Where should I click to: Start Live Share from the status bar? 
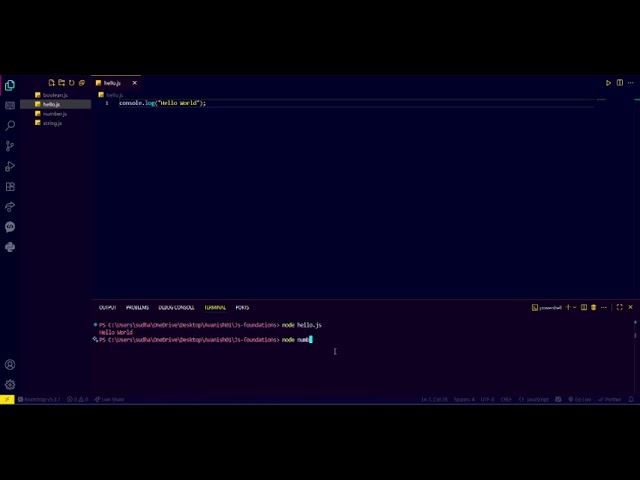109,399
